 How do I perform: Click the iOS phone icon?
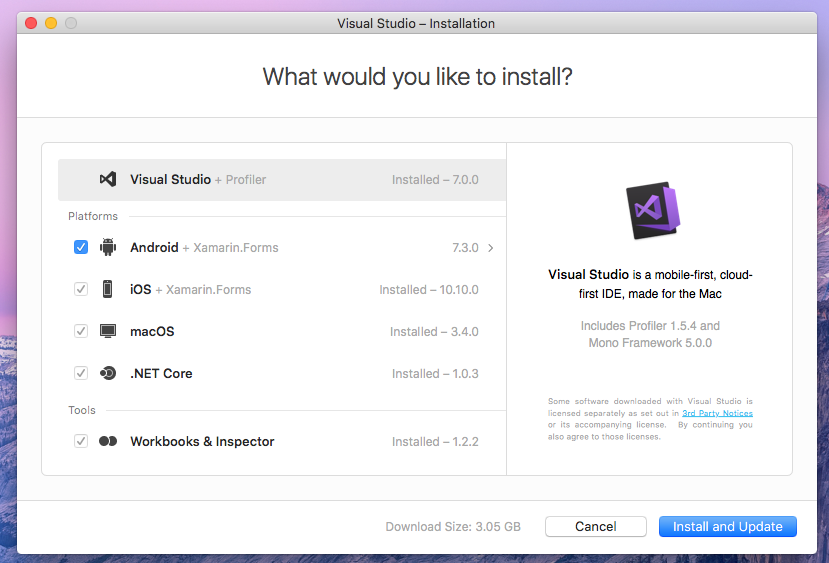[108, 290]
